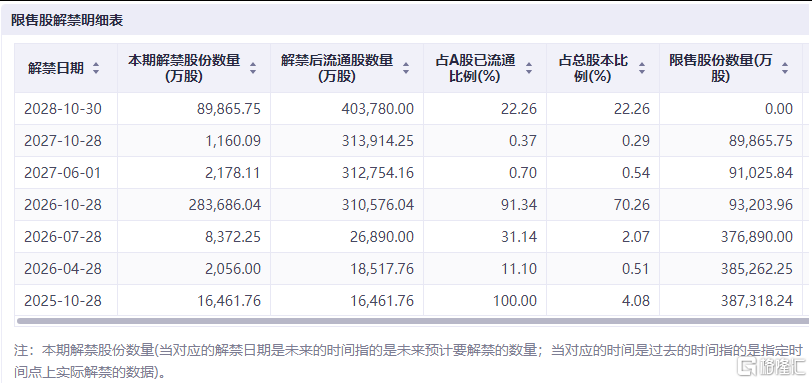Click the 本期解禁股份数量(万股) header text

[x=184, y=68]
